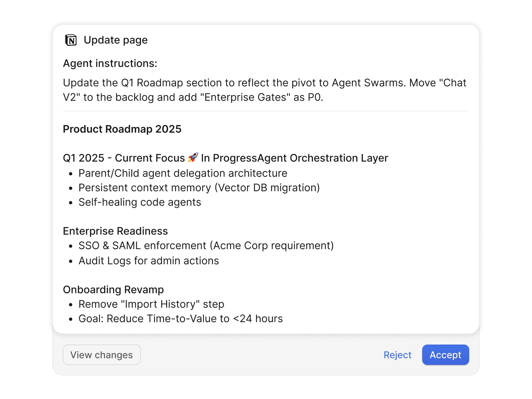
Task: Click the Remove Import History bullet
Action: pos(151,304)
